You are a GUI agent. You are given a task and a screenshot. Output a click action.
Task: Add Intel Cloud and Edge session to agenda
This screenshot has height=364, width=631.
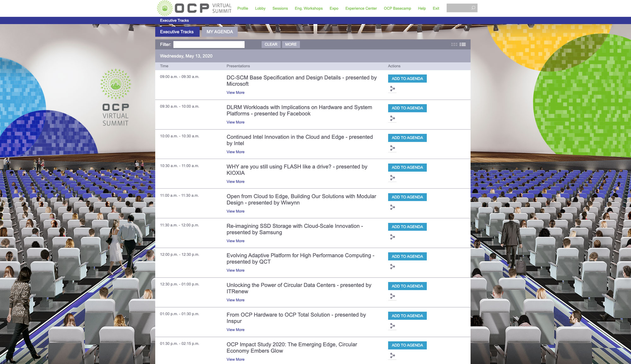pyautogui.click(x=407, y=138)
